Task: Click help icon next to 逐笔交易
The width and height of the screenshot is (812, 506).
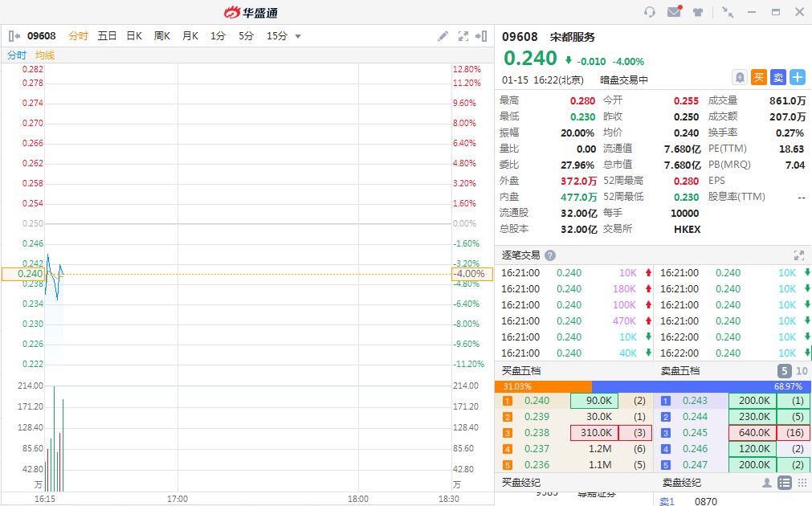Action: [x=550, y=255]
